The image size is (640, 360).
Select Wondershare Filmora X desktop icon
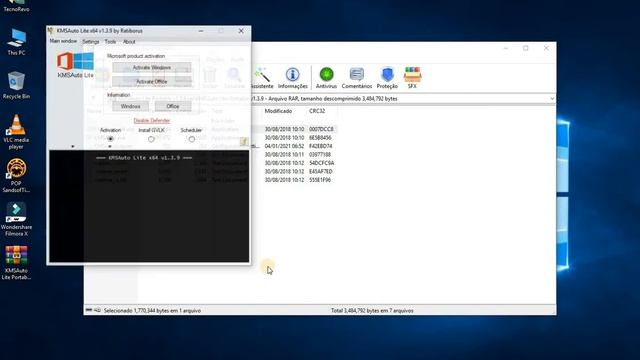tap(16, 220)
